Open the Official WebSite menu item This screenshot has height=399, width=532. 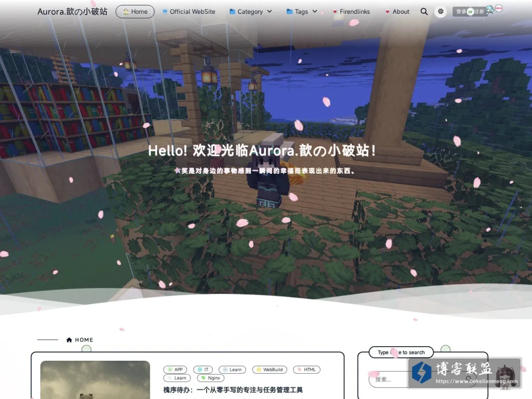pyautogui.click(x=189, y=12)
